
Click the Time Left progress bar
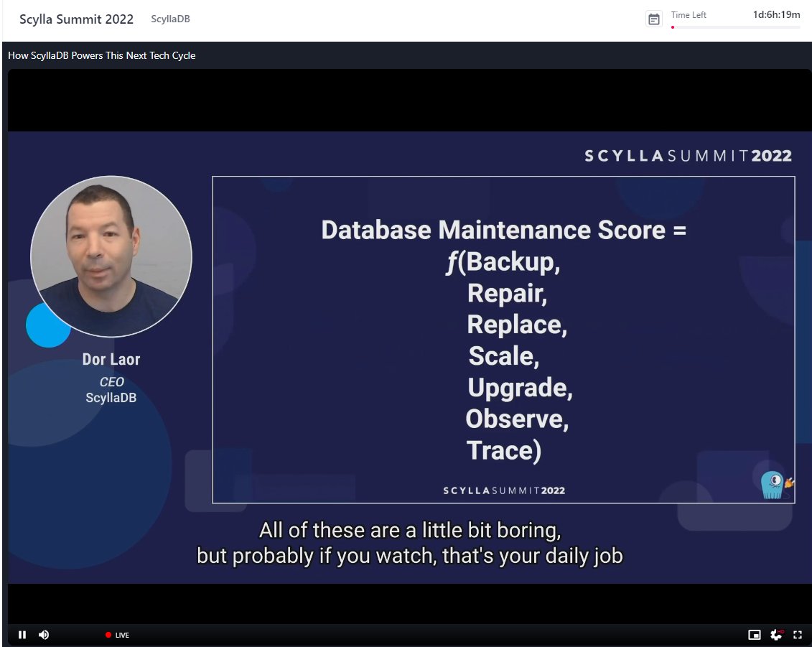click(x=735, y=27)
